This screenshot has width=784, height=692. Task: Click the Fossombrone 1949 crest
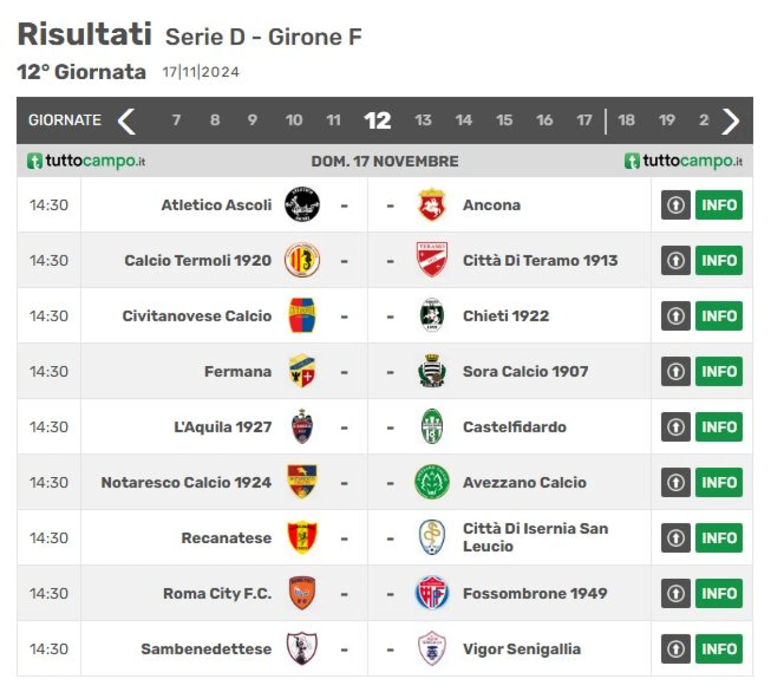tap(432, 593)
